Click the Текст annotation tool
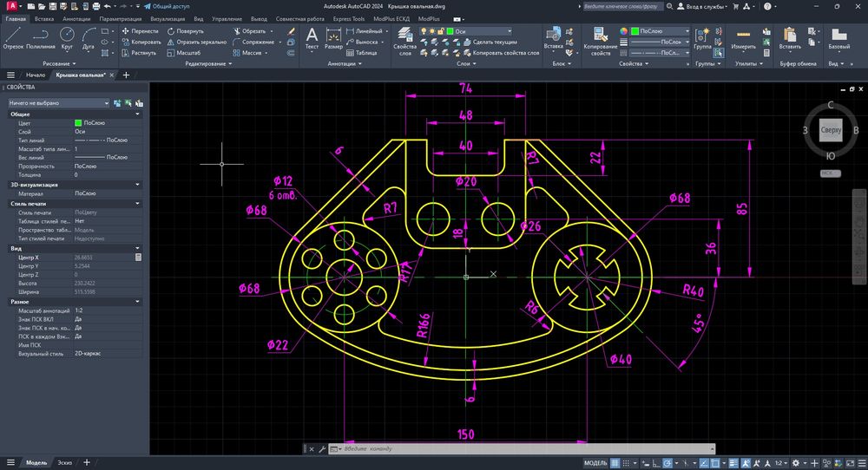The image size is (868, 470). pos(312,38)
